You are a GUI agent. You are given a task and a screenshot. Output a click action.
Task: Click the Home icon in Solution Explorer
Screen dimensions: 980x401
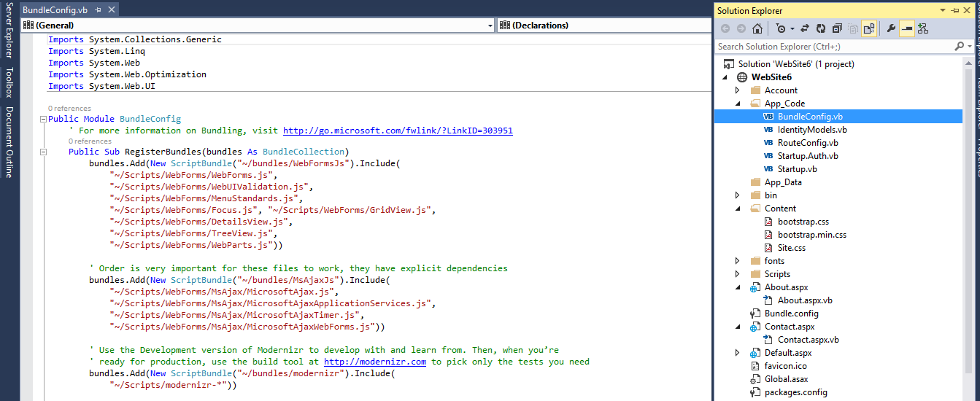(x=757, y=28)
